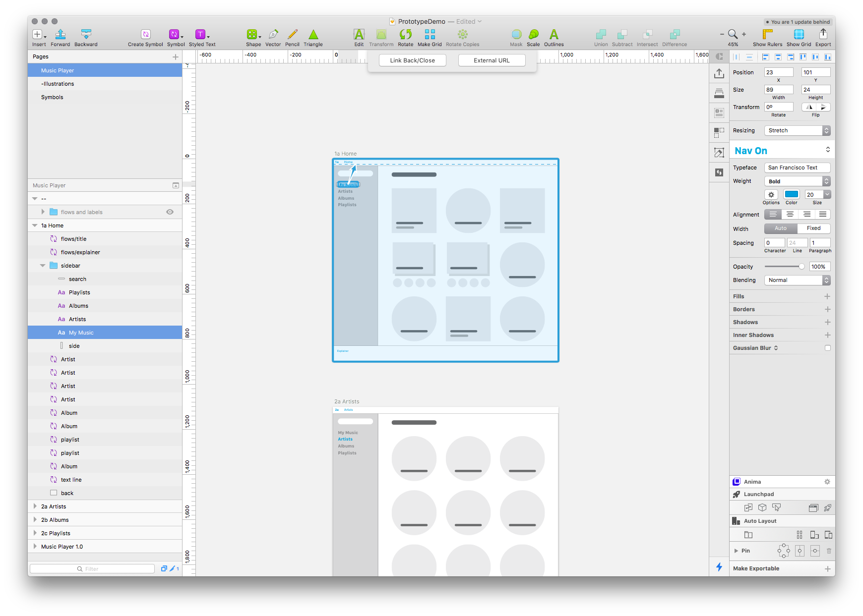Screen dimensions: 863x616
Task: Apply Union boolean operation
Action: [x=601, y=35]
